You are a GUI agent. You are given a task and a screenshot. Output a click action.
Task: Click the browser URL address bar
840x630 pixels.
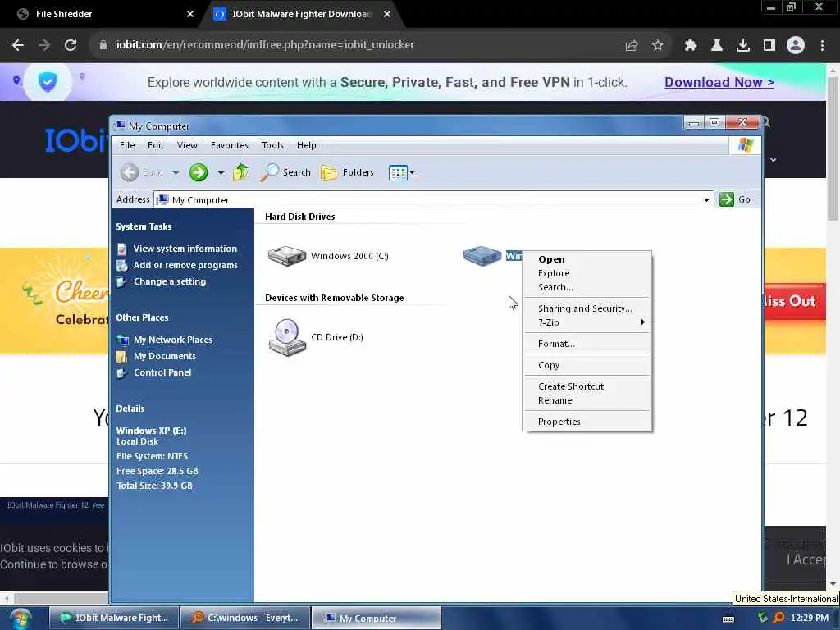[x=354, y=45]
